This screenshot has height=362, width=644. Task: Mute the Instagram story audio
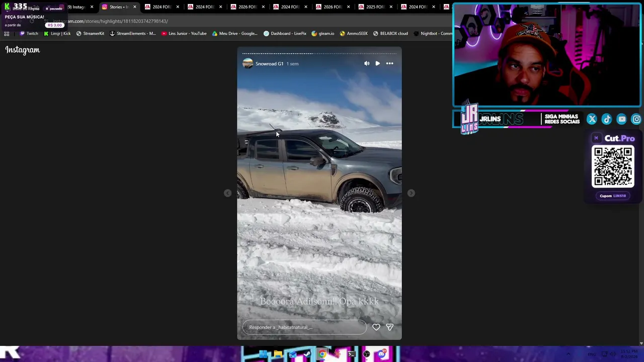[367, 63]
